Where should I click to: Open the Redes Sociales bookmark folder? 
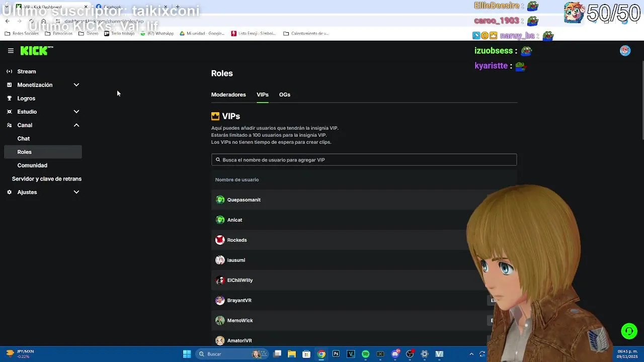[22, 34]
